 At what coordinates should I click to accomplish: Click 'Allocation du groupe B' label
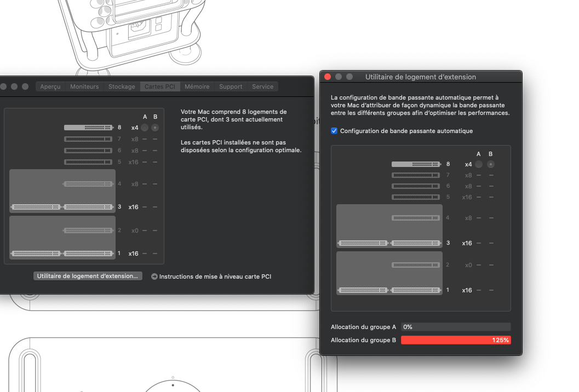tap(363, 340)
